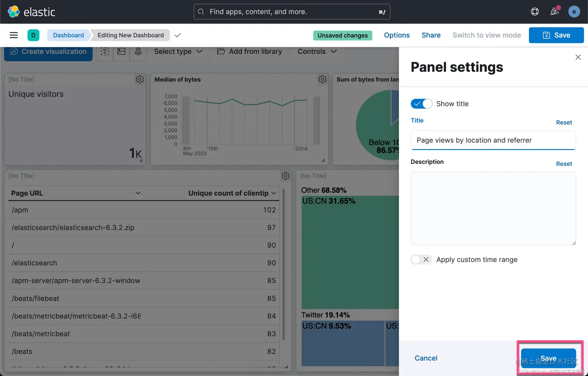588x376 pixels.
Task: Go to the Dashboard breadcrumb
Action: (x=68, y=35)
